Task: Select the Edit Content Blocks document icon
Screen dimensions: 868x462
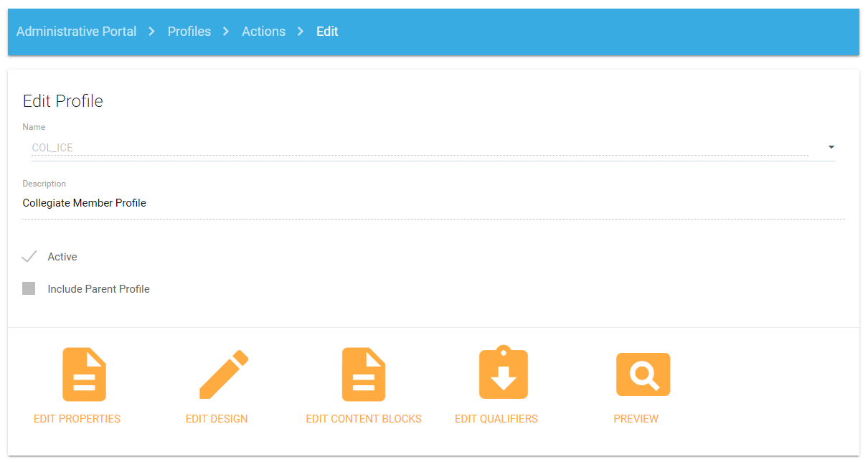Action: (x=363, y=374)
